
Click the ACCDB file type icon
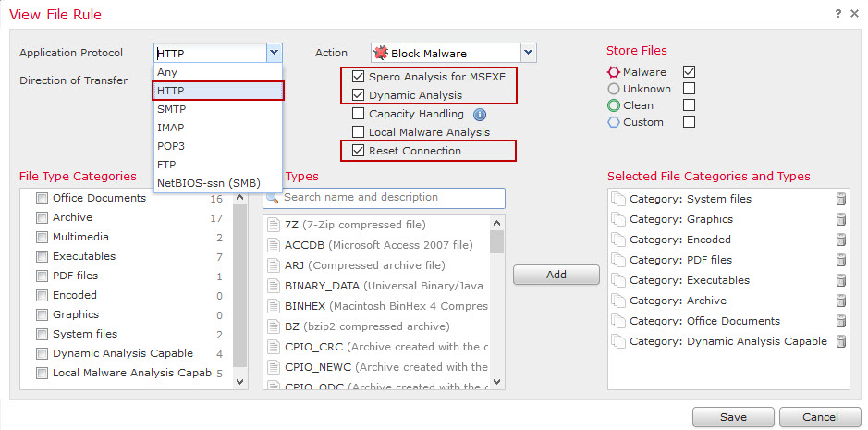point(274,245)
